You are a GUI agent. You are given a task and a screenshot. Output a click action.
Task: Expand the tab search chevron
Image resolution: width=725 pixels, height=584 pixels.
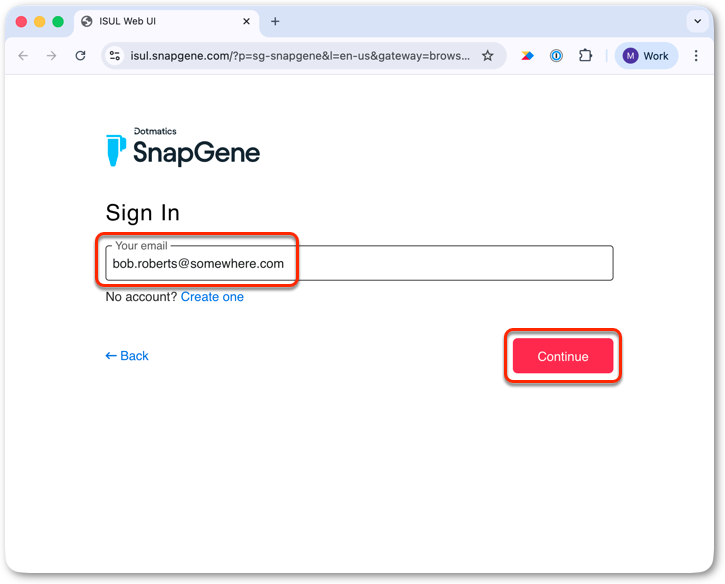tap(697, 21)
